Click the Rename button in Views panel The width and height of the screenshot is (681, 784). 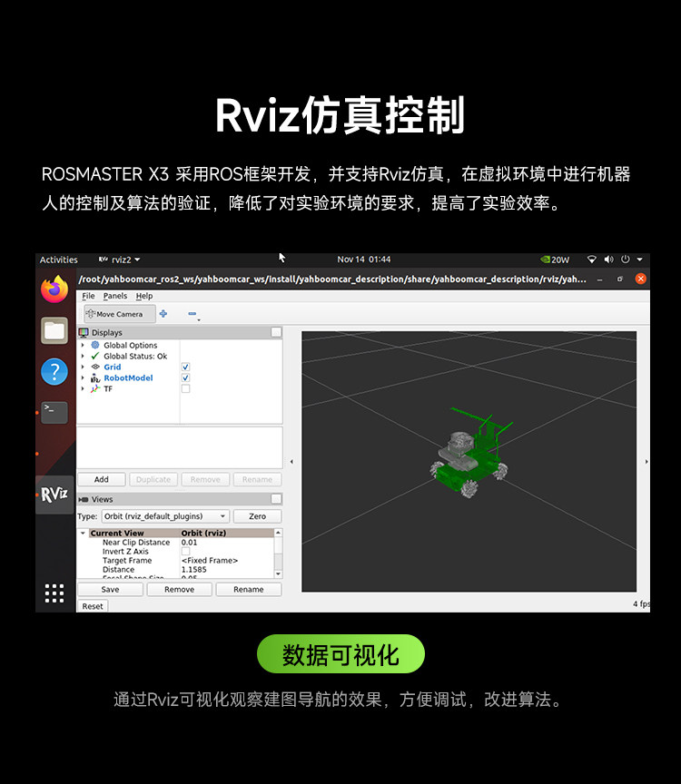tap(249, 590)
